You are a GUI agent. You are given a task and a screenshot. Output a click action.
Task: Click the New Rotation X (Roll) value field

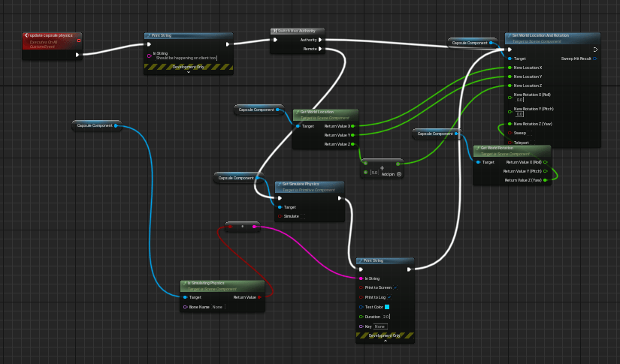pos(520,100)
